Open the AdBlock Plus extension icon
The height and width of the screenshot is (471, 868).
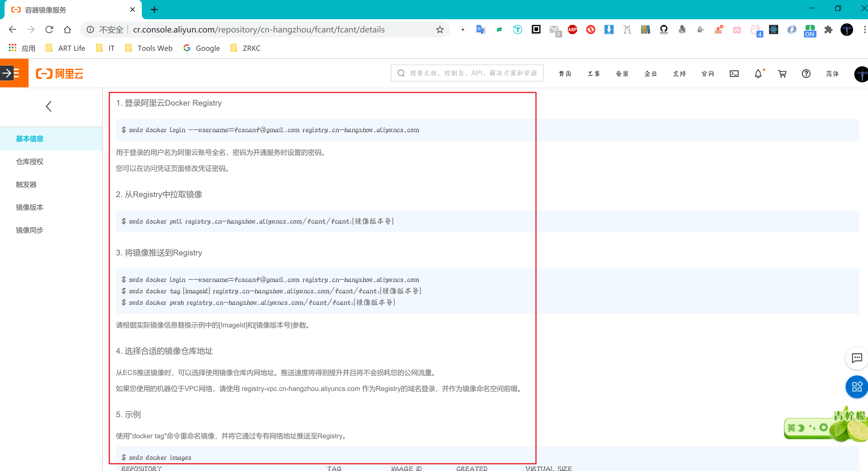coord(572,30)
